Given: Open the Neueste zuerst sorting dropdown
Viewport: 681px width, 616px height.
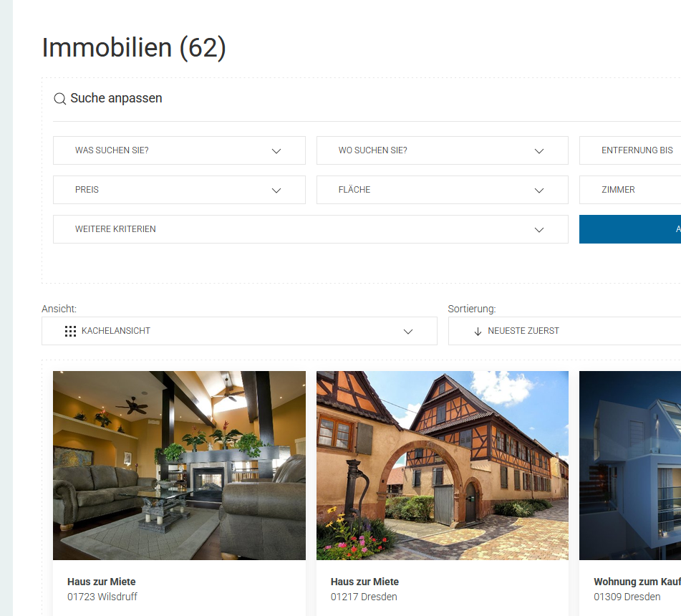Looking at the screenshot, I should point(564,331).
